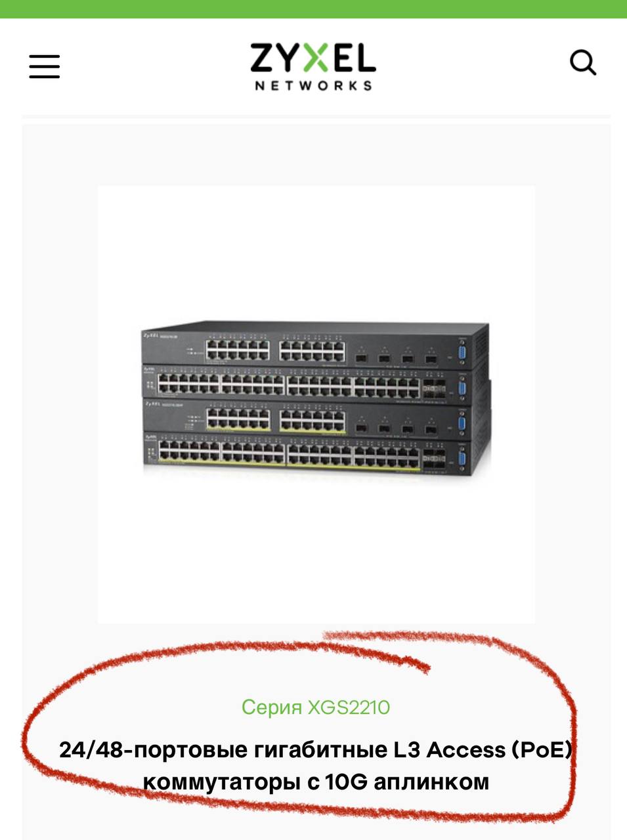The image size is (627, 840).
Task: Click the magnifier search icon
Action: tap(582, 63)
